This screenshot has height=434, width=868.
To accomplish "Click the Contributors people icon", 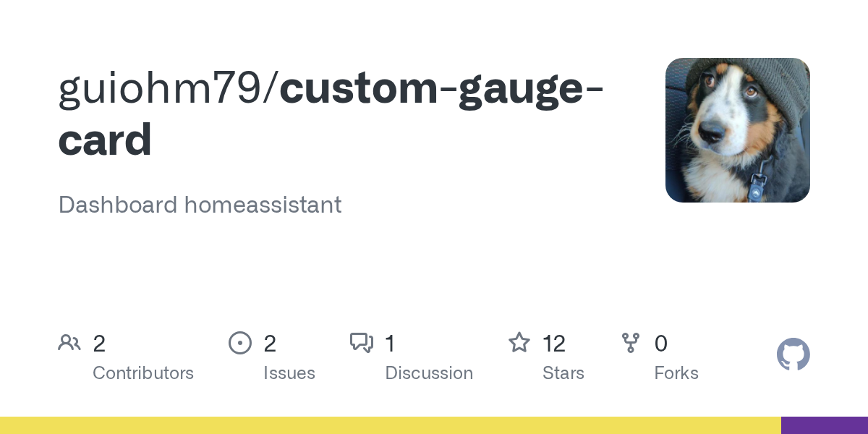I will click(x=69, y=343).
